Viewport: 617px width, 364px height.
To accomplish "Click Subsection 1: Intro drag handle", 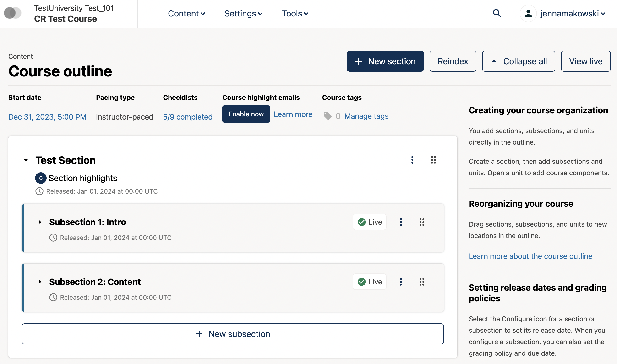I will [x=422, y=222].
